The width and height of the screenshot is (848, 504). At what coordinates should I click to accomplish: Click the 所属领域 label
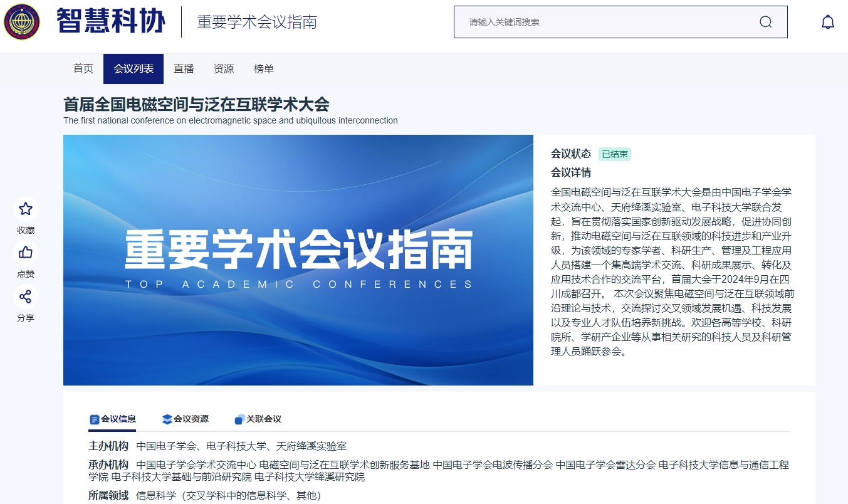108,496
